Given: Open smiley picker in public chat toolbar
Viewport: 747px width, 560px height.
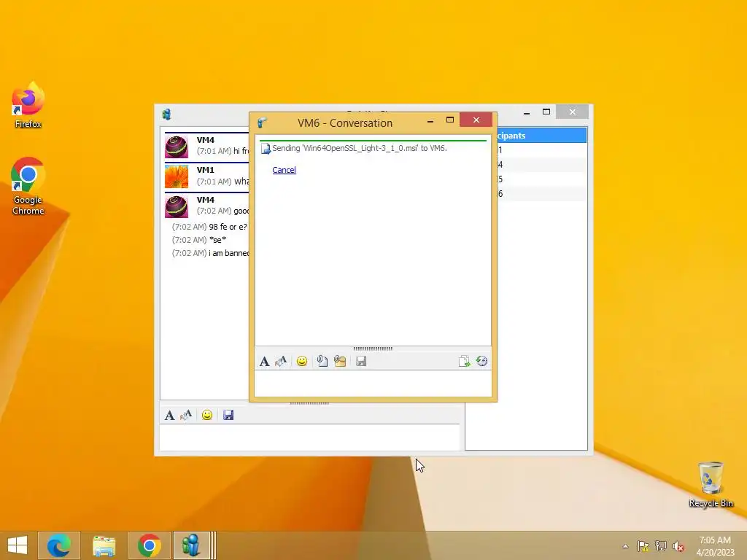Looking at the screenshot, I should pyautogui.click(x=206, y=415).
